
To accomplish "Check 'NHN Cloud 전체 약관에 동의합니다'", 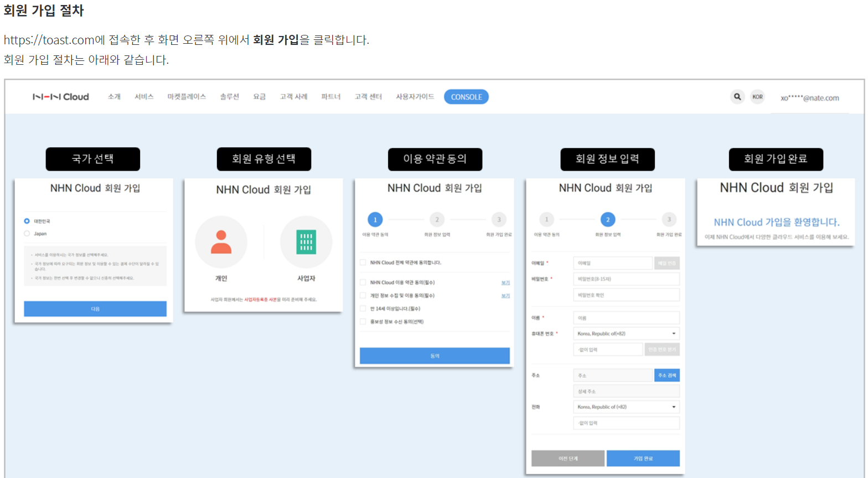I will [x=363, y=263].
